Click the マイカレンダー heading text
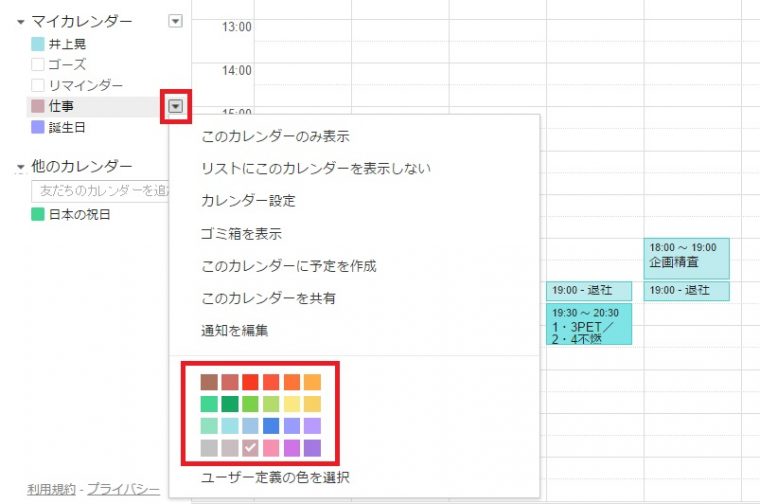 81,21
